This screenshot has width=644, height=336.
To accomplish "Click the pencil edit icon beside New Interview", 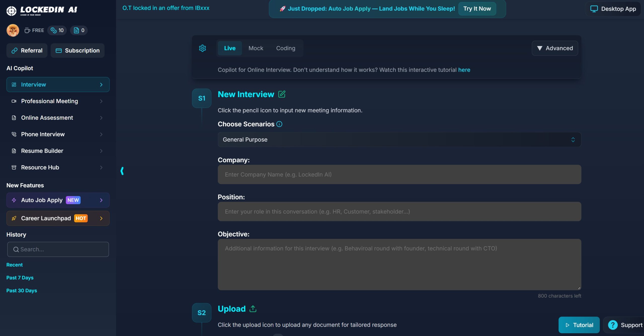I will tap(282, 94).
